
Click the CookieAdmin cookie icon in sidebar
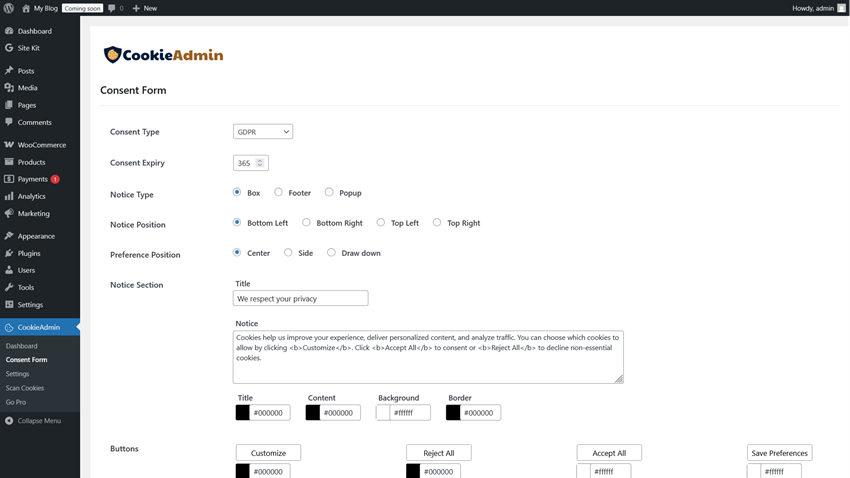coord(9,327)
